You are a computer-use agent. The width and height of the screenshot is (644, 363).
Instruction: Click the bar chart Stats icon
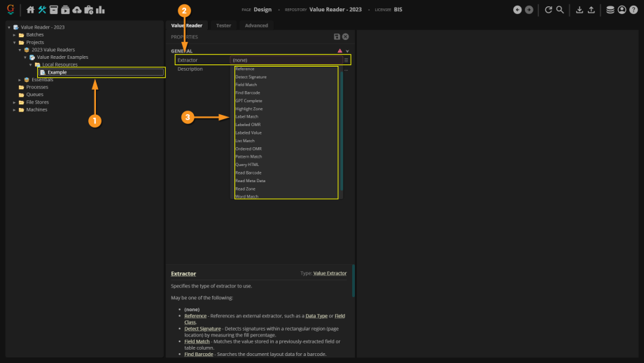[100, 10]
